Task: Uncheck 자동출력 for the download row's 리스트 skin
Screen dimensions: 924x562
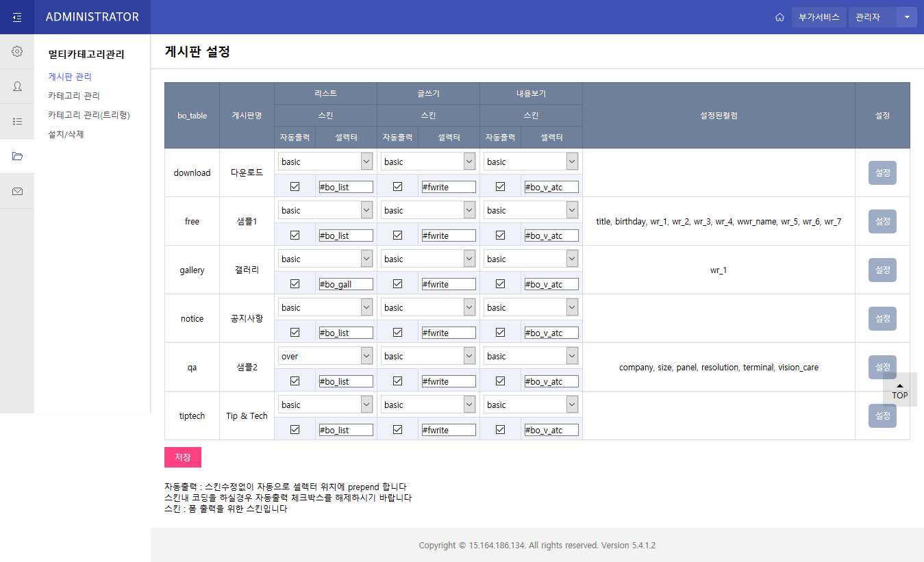Action: point(295,186)
